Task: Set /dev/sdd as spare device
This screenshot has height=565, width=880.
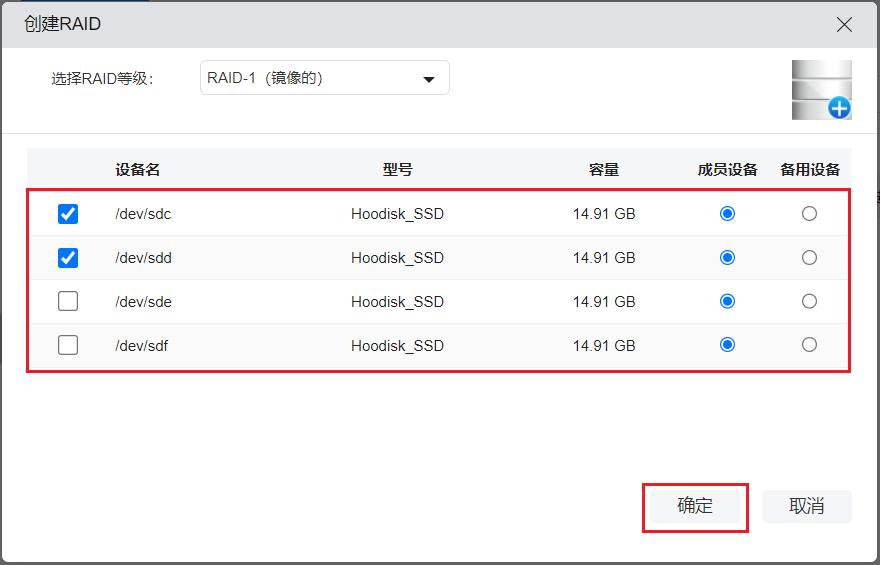Action: tap(809, 258)
